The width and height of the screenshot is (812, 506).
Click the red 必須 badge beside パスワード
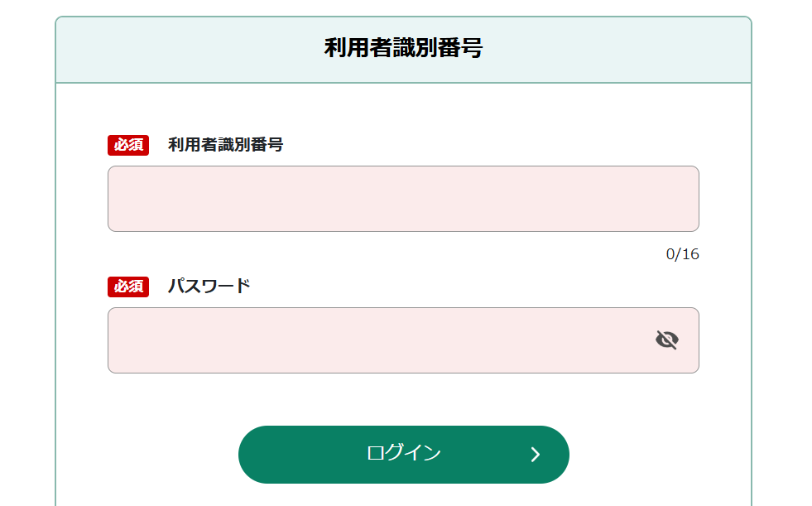pyautogui.click(x=128, y=287)
